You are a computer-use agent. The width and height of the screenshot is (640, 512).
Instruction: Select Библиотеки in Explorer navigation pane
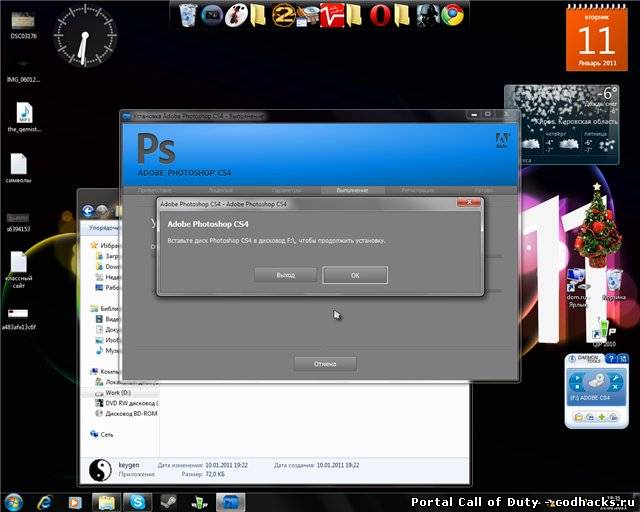point(105,309)
